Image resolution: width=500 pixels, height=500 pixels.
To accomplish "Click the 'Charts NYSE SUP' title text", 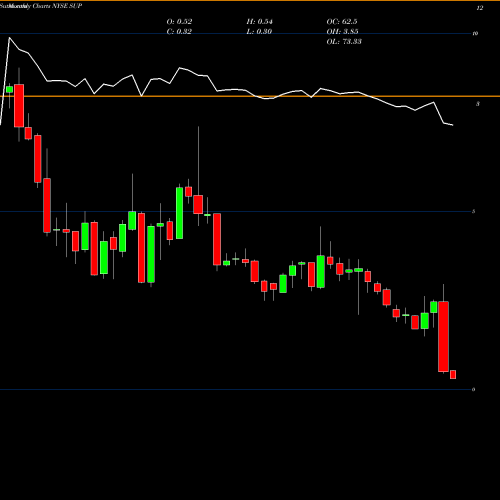I will click(57, 6).
